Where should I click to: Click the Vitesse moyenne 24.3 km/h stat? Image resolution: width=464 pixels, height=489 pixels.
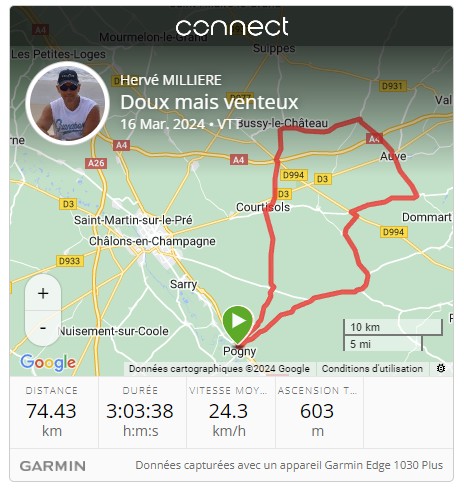[x=229, y=413]
